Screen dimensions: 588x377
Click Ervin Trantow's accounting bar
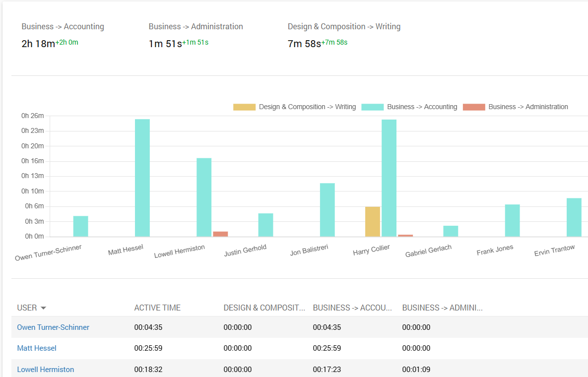click(x=574, y=217)
